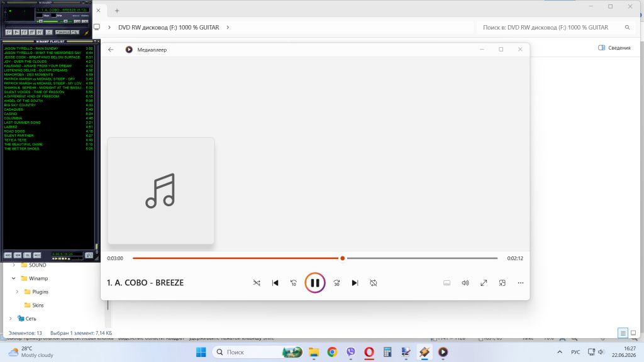Open Media Player more options menu
The height and width of the screenshot is (362, 644).
coord(521,283)
